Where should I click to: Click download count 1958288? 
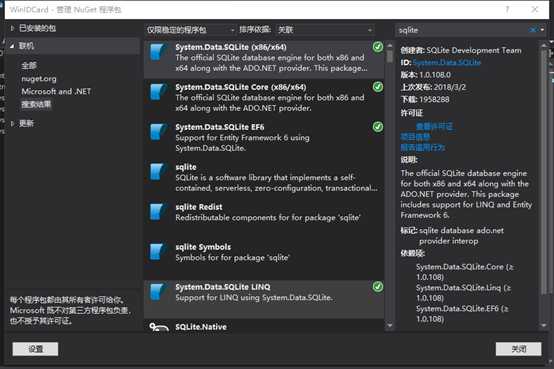pyautogui.click(x=434, y=100)
